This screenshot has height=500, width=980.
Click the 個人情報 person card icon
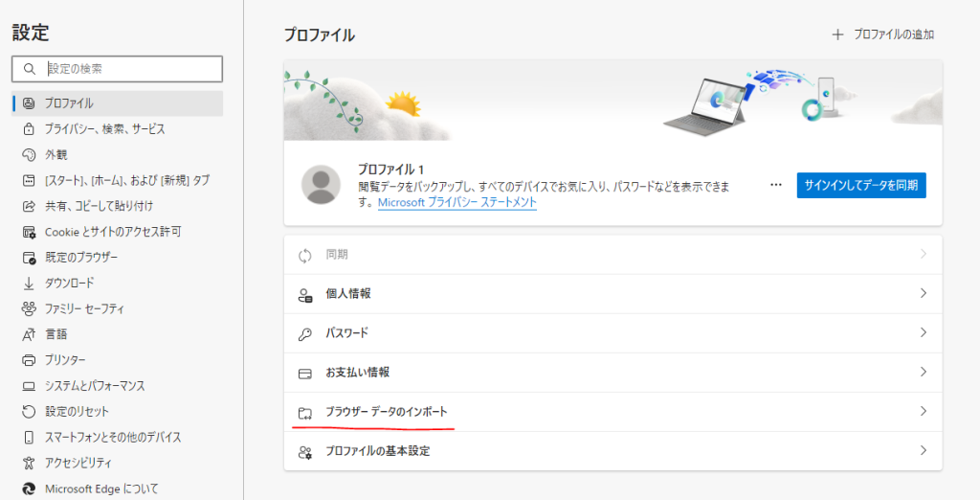pyautogui.click(x=305, y=295)
